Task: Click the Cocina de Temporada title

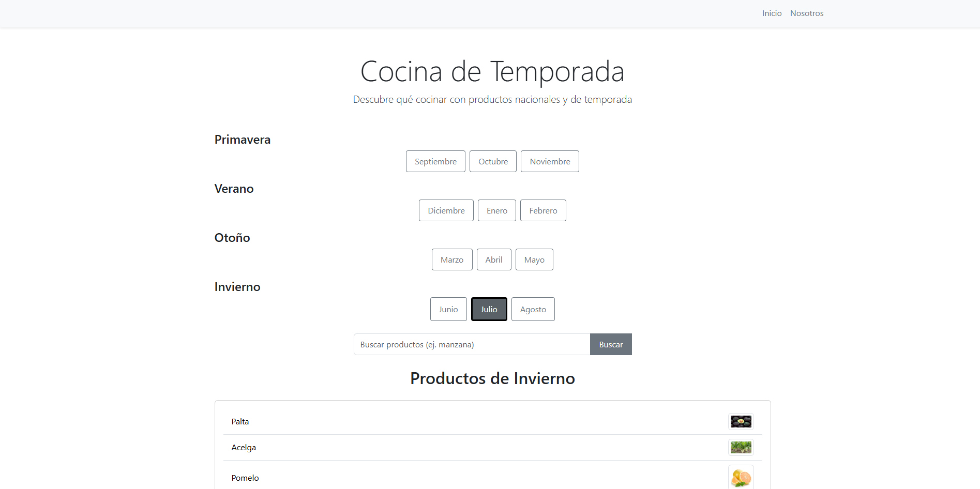Action: 492,71
